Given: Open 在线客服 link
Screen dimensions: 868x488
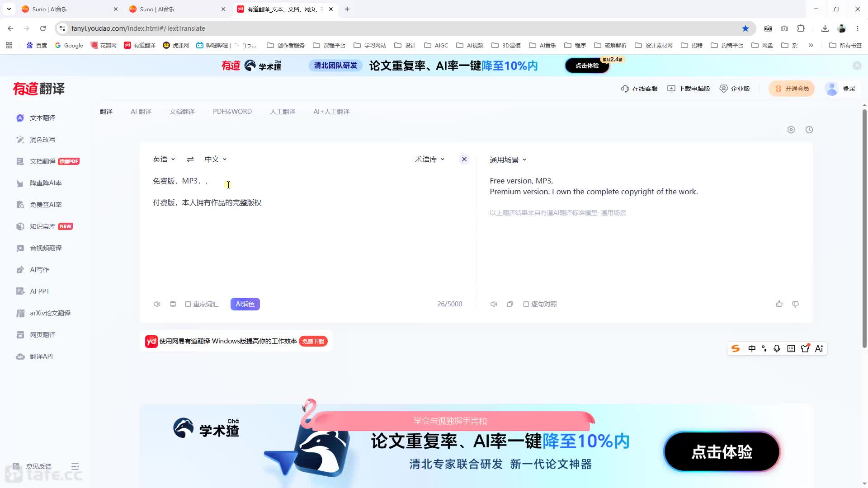Looking at the screenshot, I should [639, 89].
